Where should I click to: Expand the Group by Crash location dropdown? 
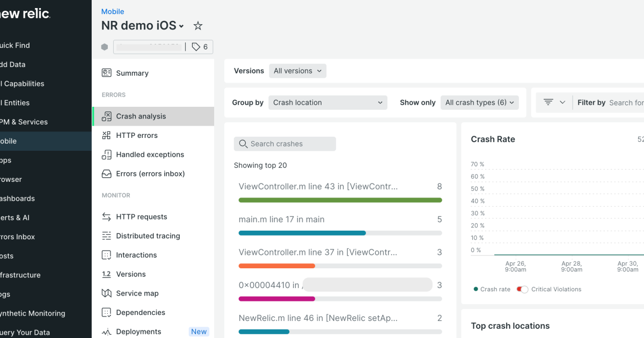click(x=327, y=102)
